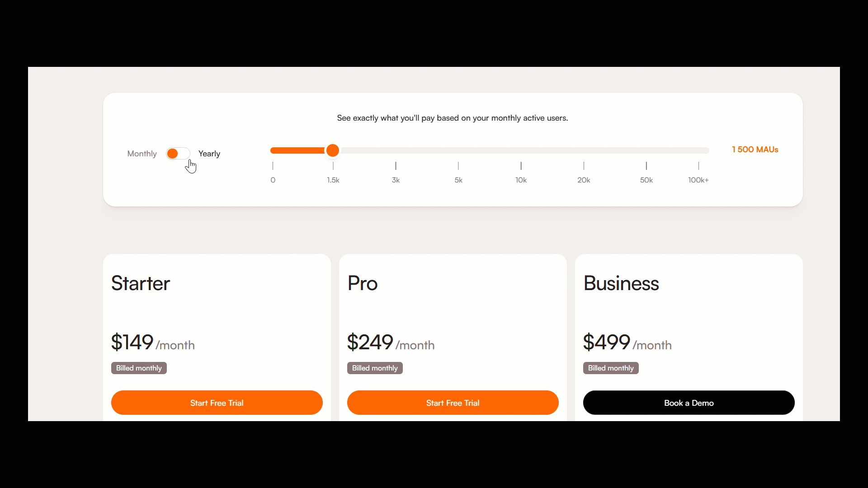The image size is (868, 488).
Task: Click the orange MAU slider handle
Action: [x=333, y=150]
